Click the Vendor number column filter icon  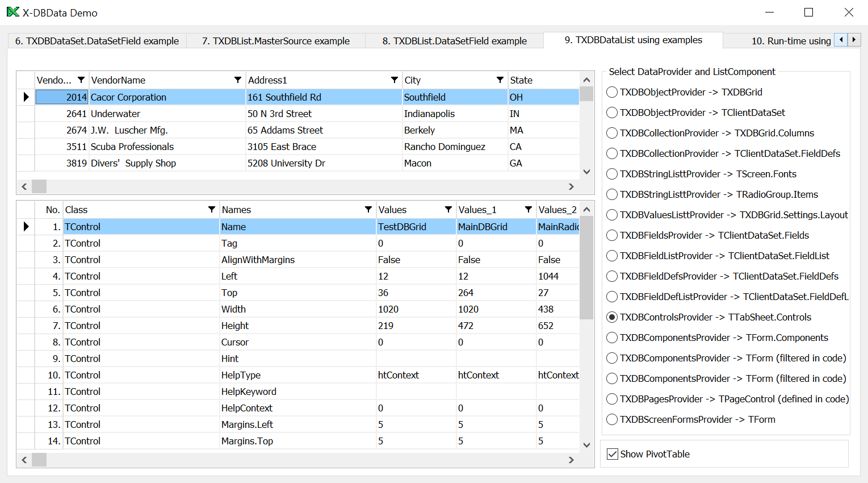[x=81, y=80]
